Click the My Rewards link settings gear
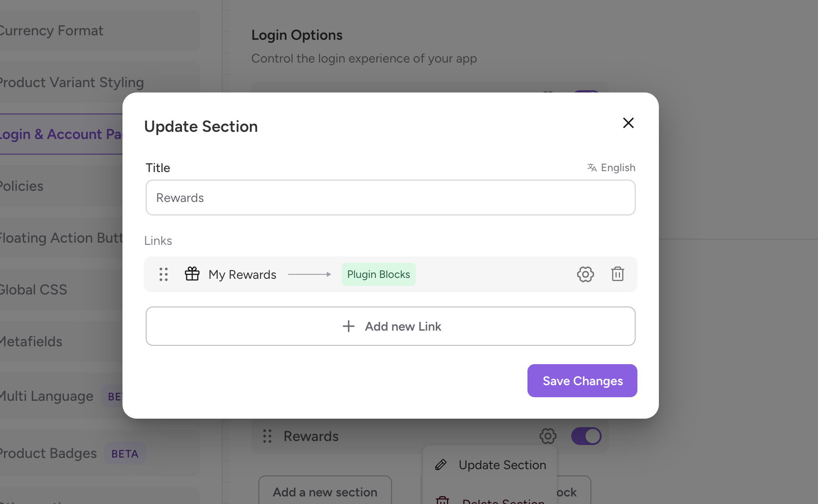The image size is (818, 504). click(x=585, y=274)
